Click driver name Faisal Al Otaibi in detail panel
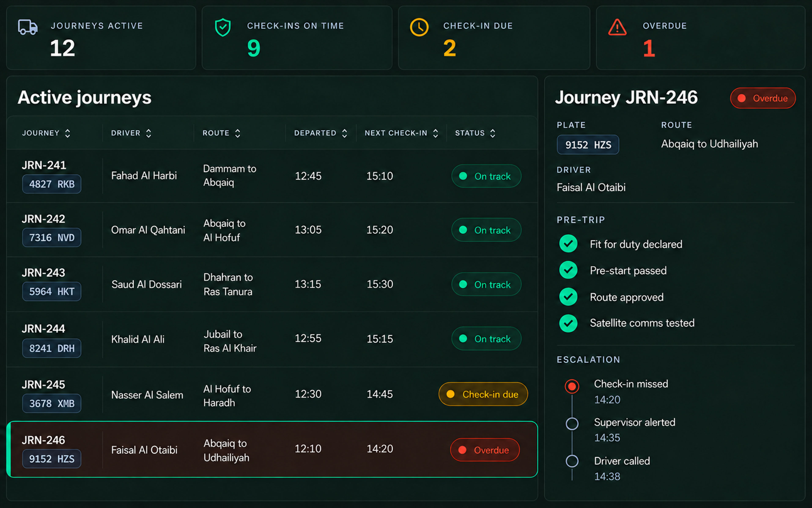Viewport: 812px width, 508px height. [591, 187]
